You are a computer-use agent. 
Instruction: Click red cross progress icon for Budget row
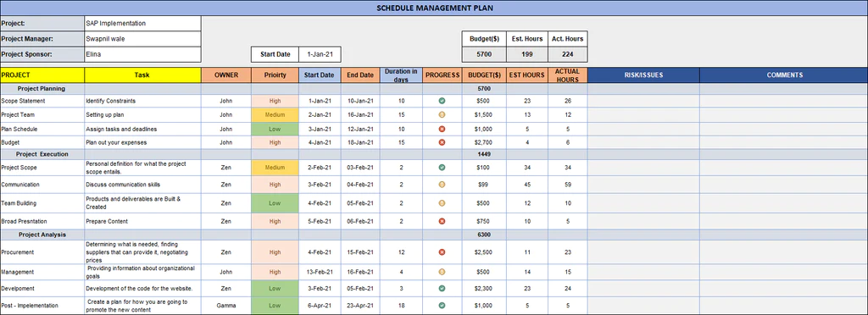[x=442, y=142]
